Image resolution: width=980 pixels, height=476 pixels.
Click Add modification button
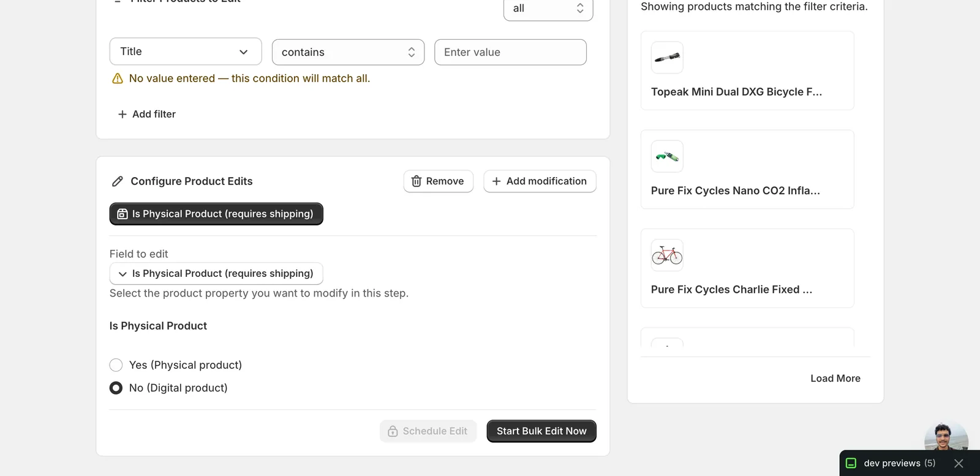pyautogui.click(x=540, y=181)
